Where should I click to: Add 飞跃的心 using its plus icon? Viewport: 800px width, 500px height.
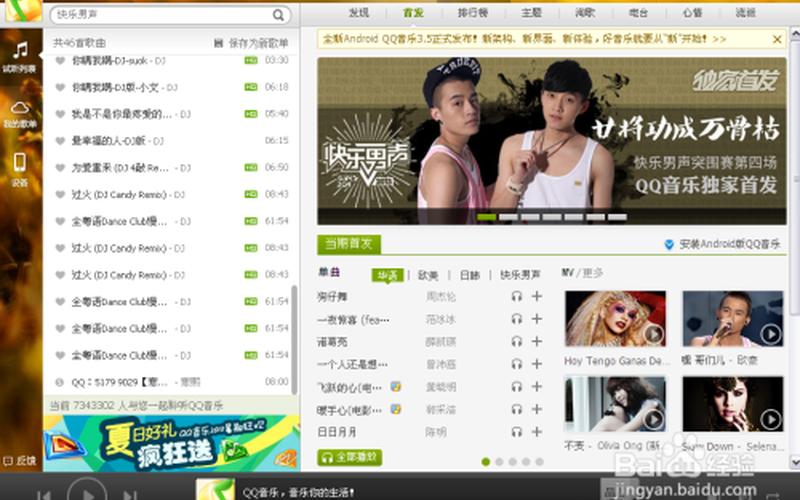click(537, 386)
